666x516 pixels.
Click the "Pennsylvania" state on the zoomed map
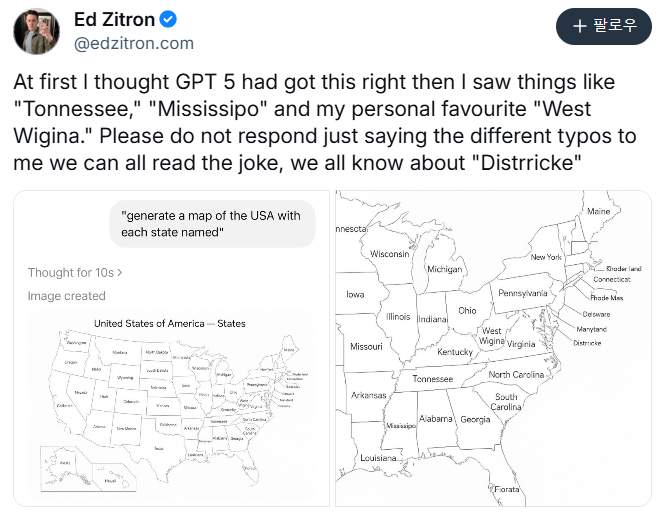click(x=523, y=293)
